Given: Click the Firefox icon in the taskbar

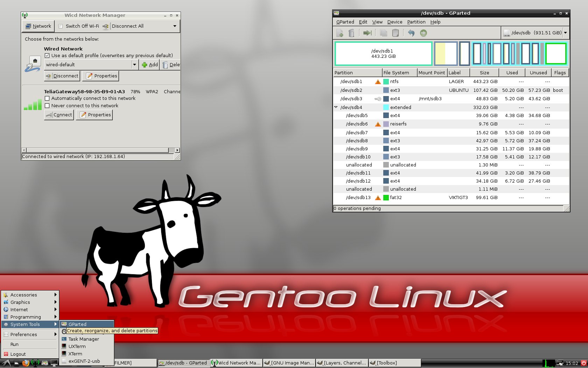Looking at the screenshot, I should (26, 363).
